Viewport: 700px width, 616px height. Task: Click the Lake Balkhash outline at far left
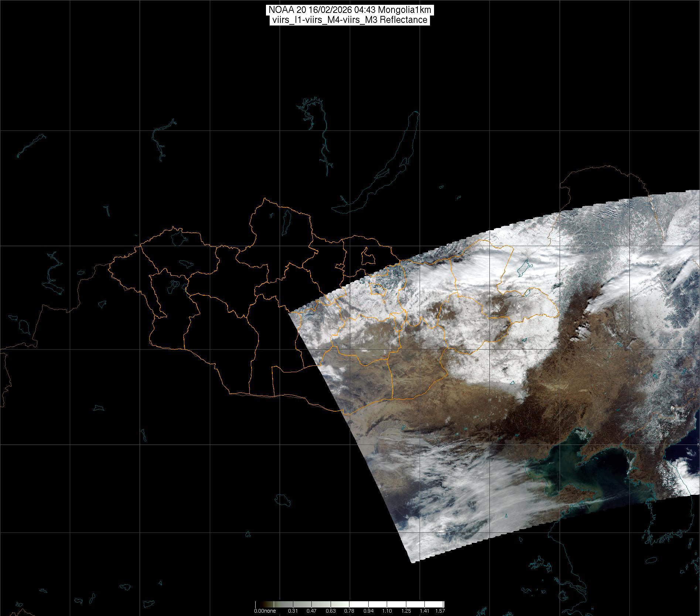31,145
